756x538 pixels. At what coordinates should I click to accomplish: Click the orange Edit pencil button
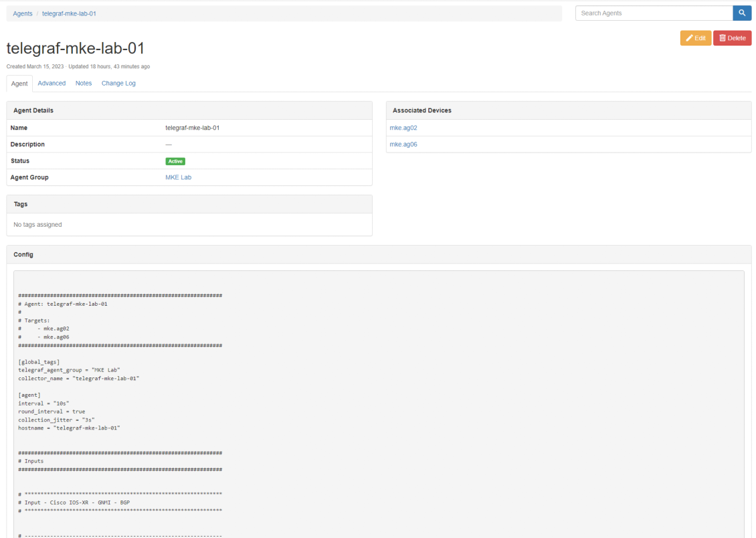coord(695,38)
